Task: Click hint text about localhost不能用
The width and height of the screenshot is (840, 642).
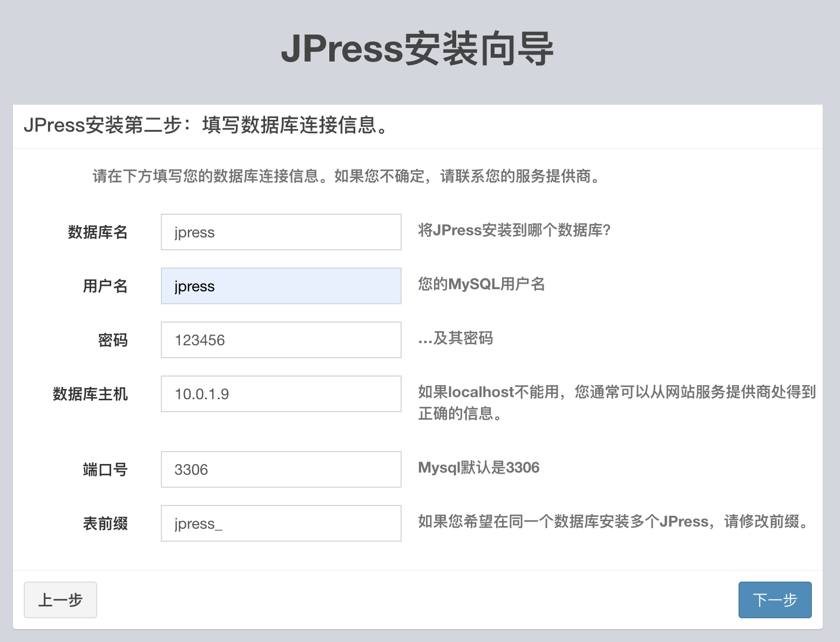Action: tap(617, 402)
